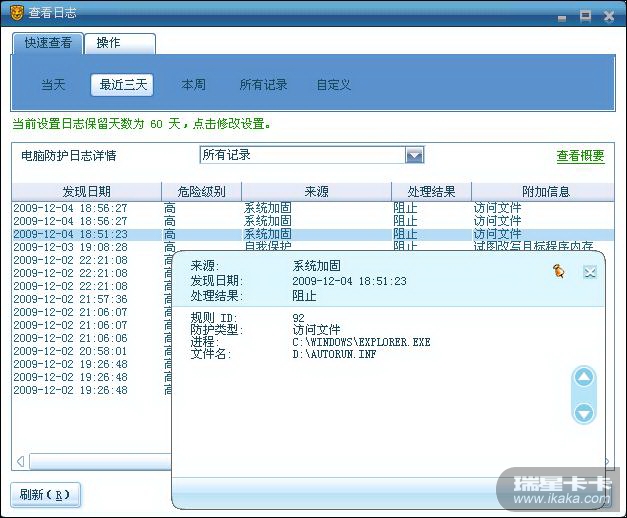627x518 pixels.
Task: Select the 2009-12-02 20:58:01 log row
Action: [x=92, y=351]
